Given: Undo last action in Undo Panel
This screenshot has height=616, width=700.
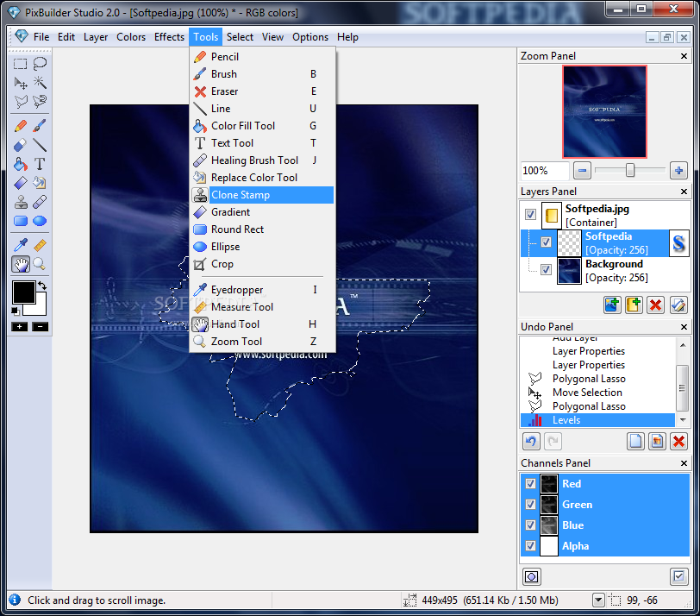Looking at the screenshot, I should pos(531,442).
